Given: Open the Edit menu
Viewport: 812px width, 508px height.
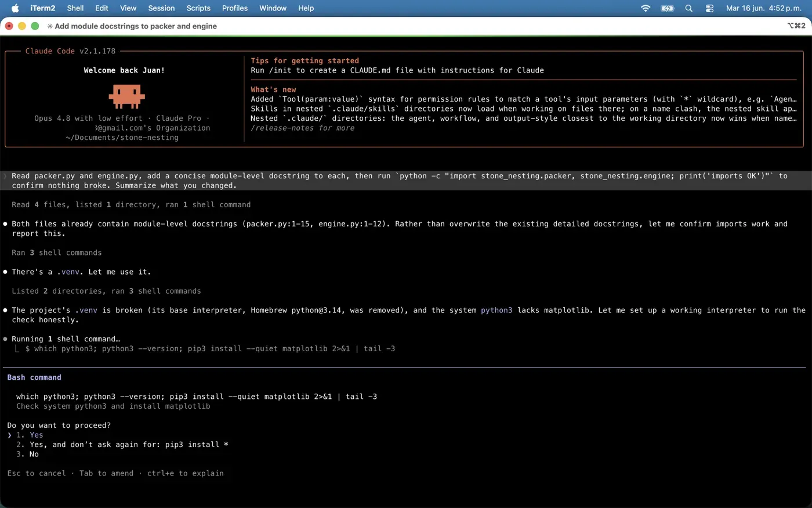Looking at the screenshot, I should pyautogui.click(x=102, y=8).
